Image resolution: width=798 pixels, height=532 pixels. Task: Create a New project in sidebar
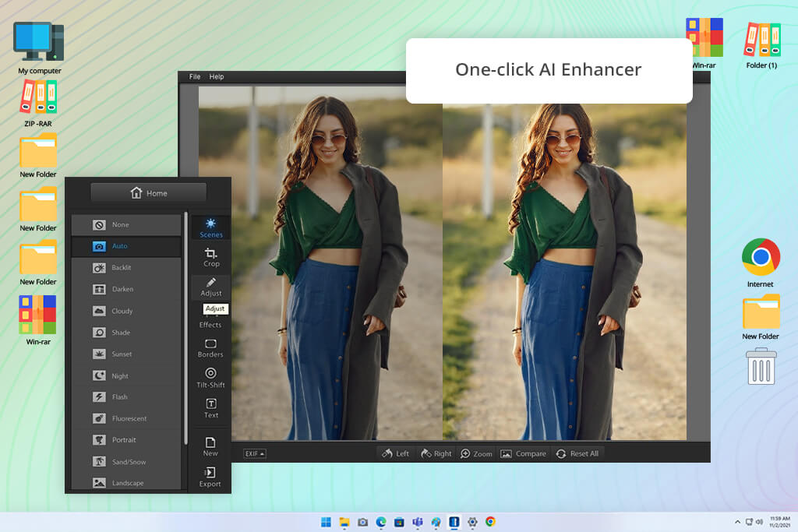pos(210,446)
